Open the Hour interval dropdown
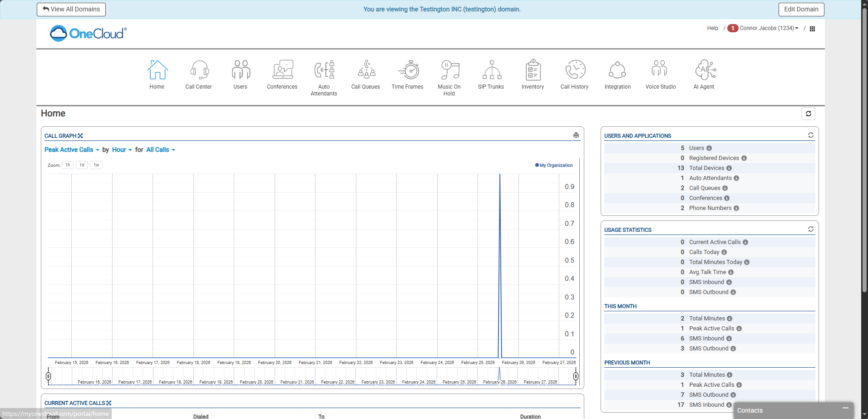 tap(122, 150)
